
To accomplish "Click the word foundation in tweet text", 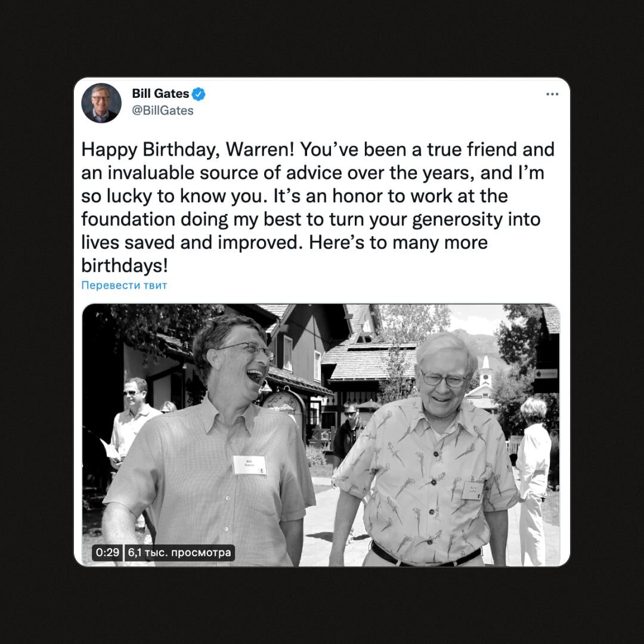I will pos(128,219).
